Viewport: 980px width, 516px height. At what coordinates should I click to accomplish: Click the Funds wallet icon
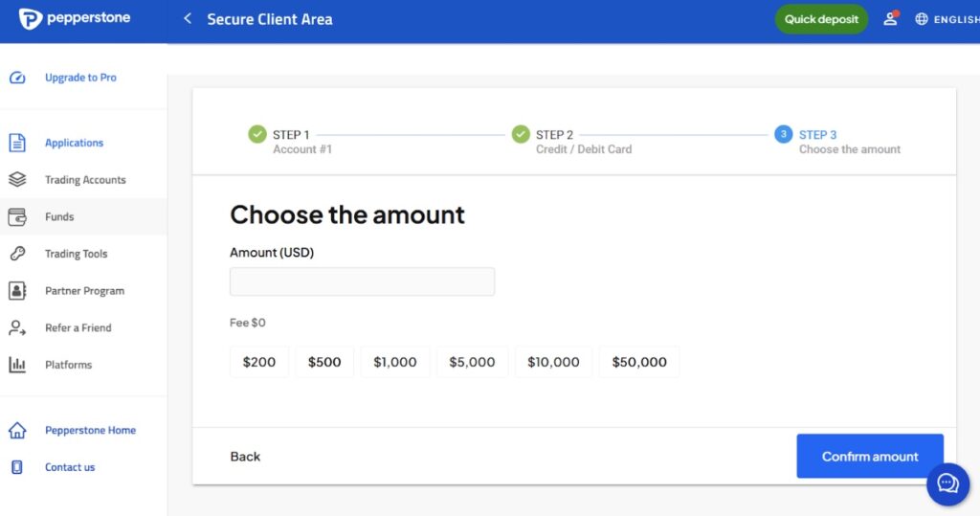pos(17,217)
